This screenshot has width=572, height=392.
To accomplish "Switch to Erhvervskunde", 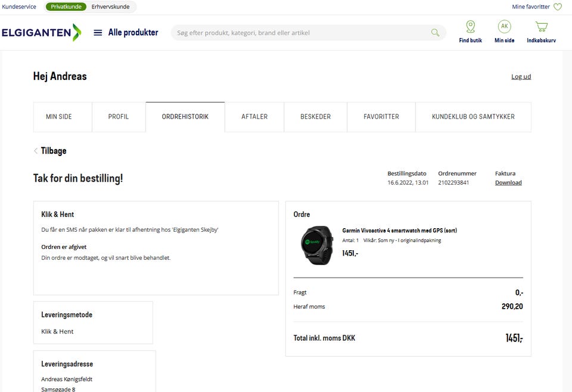I will [x=111, y=7].
